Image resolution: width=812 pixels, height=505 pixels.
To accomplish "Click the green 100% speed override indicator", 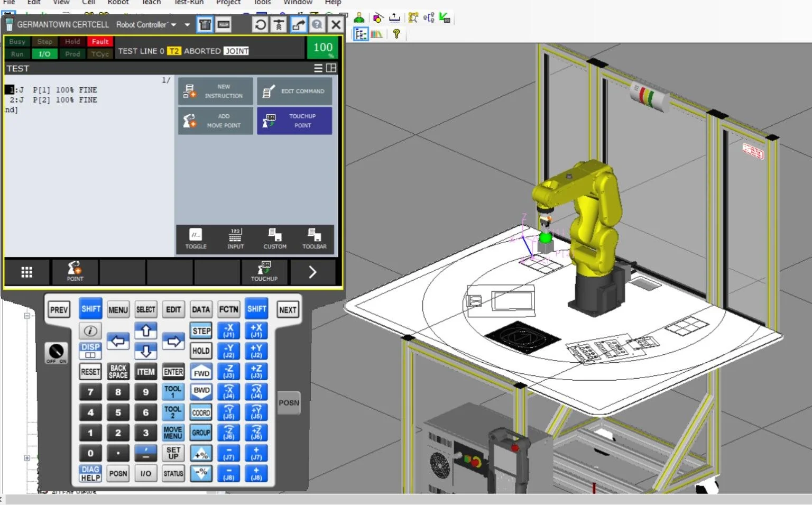I will (x=322, y=49).
